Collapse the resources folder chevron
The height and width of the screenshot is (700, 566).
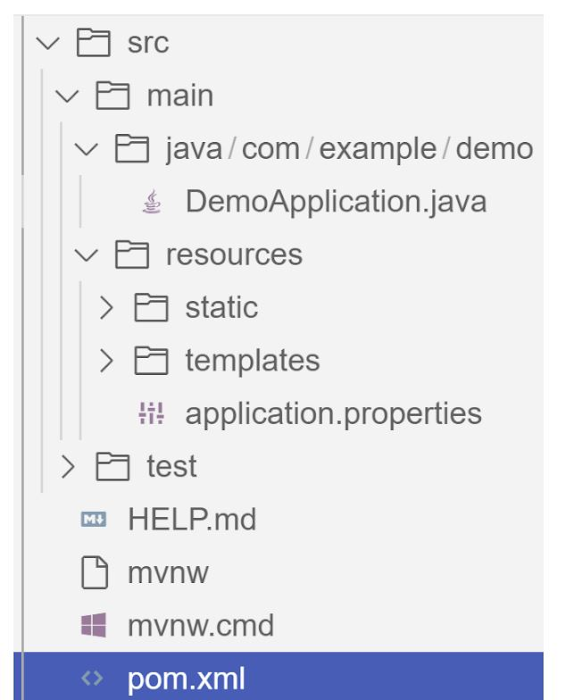point(86,255)
